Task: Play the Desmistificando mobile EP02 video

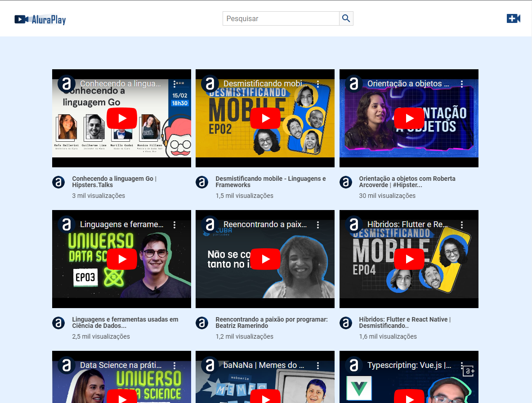Action: [265, 118]
